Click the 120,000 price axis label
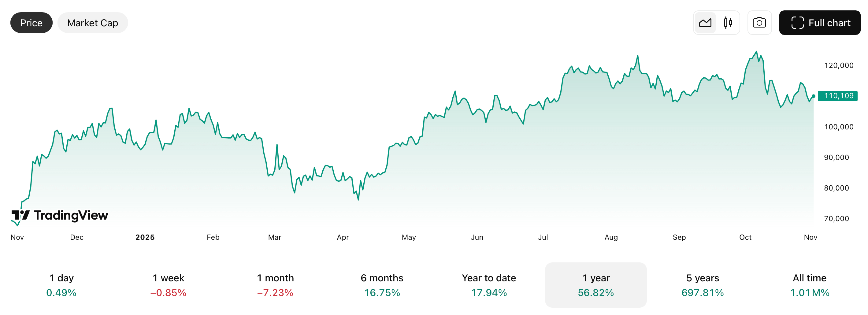Viewport: 868px width, 315px height. (838, 65)
